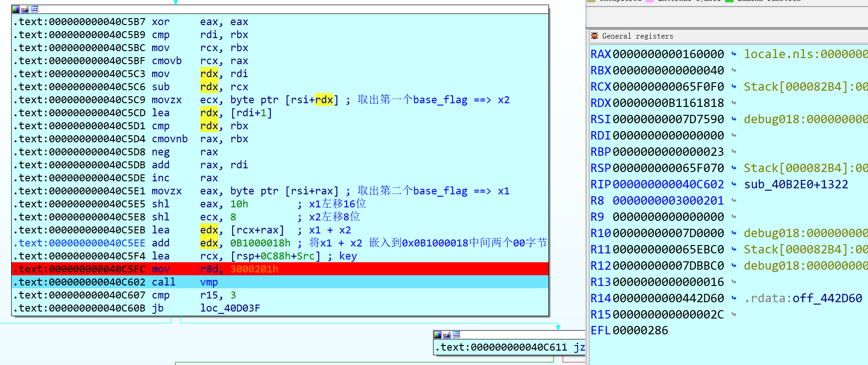Select the RDX value 00000000B1161818
The image size is (868, 365).
tap(668, 103)
